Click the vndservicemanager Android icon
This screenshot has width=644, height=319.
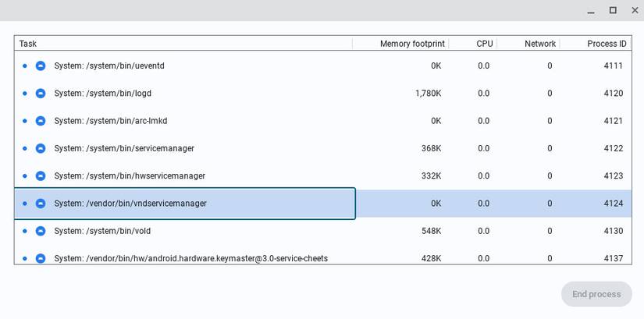(41, 204)
